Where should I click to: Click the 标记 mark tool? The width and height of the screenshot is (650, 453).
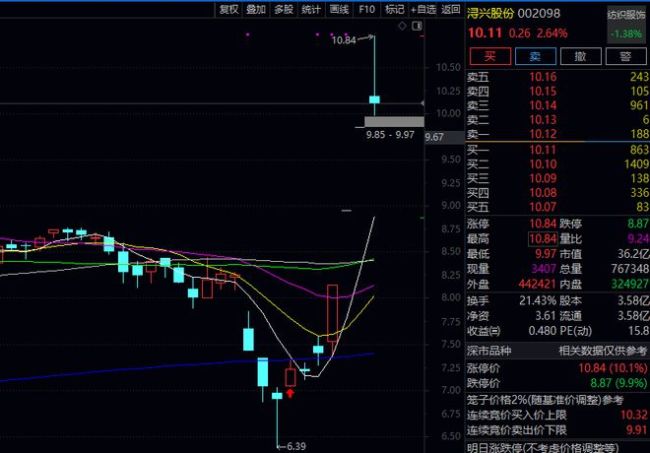(x=395, y=10)
